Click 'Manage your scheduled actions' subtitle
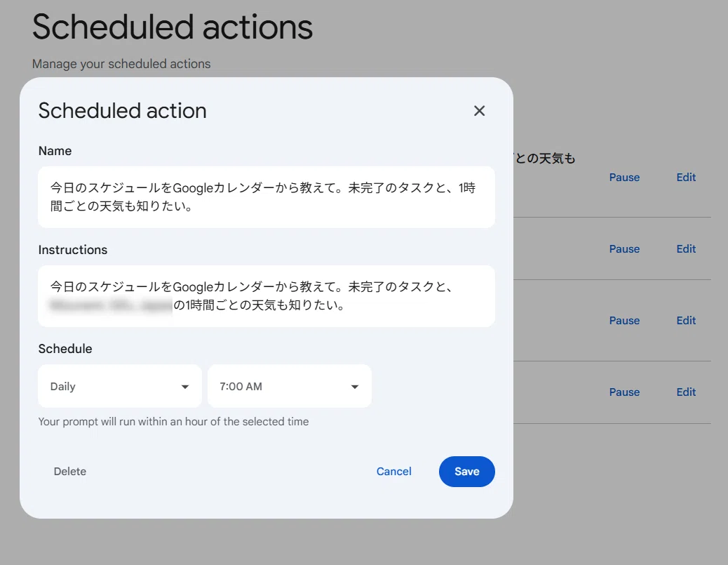Viewport: 728px width, 565px height. [121, 64]
